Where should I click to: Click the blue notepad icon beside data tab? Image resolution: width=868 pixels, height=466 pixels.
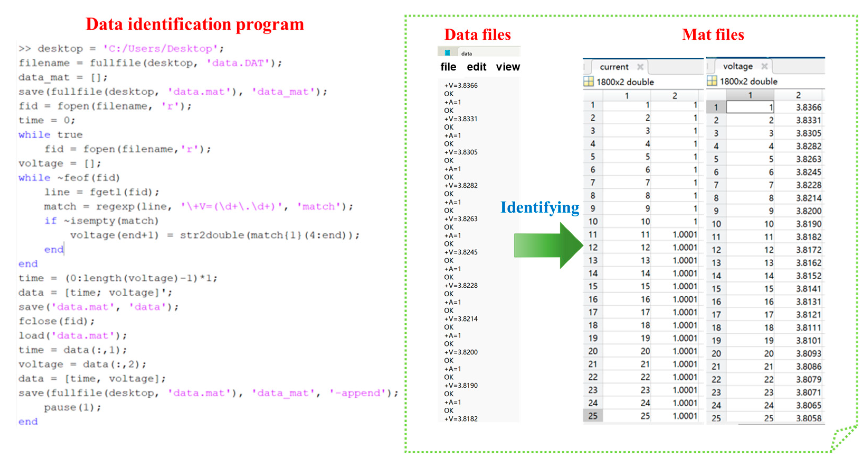pyautogui.click(x=447, y=53)
